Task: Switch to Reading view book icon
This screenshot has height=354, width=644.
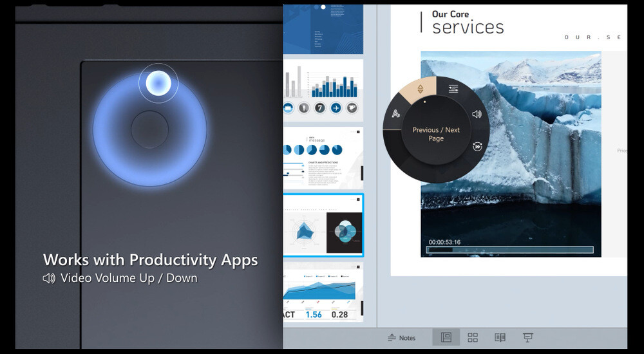Action: (500, 337)
